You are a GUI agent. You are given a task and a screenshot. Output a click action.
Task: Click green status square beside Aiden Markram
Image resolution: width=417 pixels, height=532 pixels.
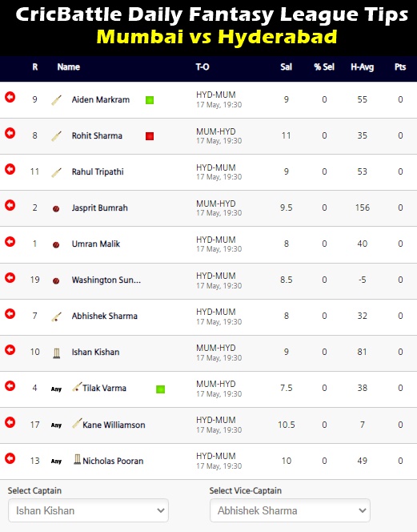150,100
